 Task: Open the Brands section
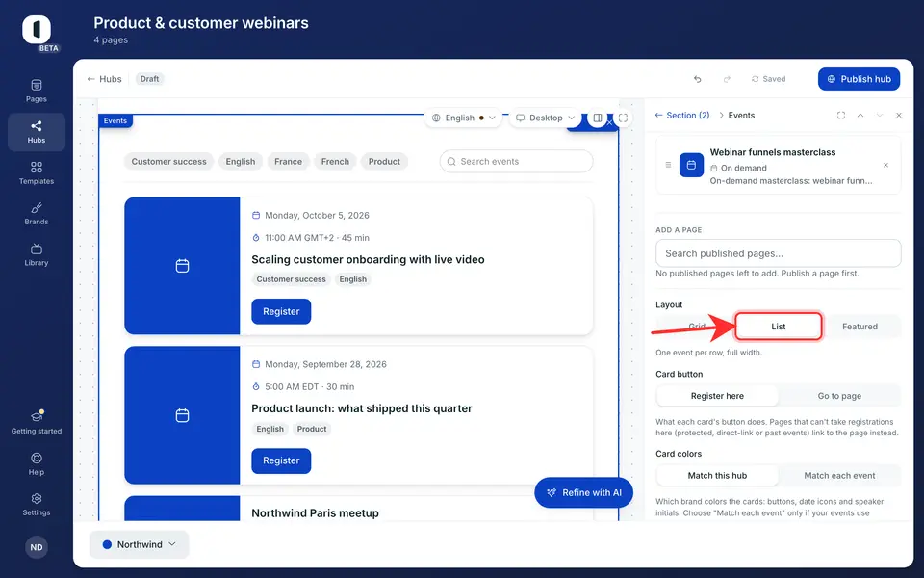coord(36,214)
